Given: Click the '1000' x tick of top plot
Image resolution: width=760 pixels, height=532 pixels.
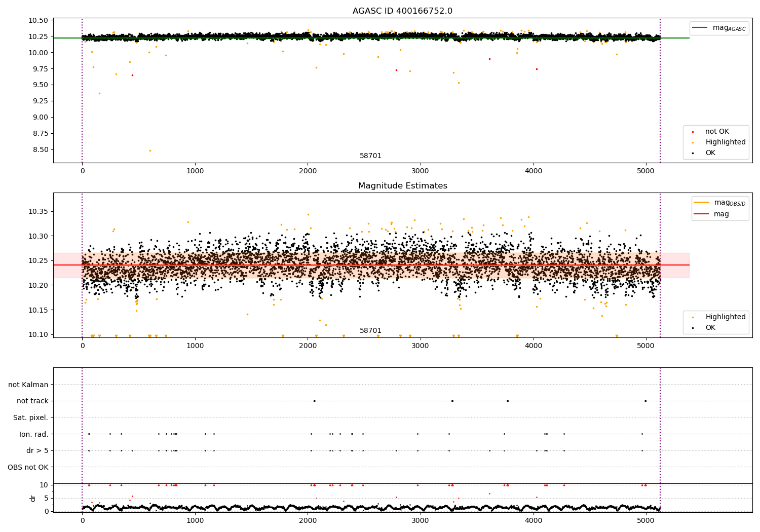Looking at the screenshot, I should [x=195, y=171].
